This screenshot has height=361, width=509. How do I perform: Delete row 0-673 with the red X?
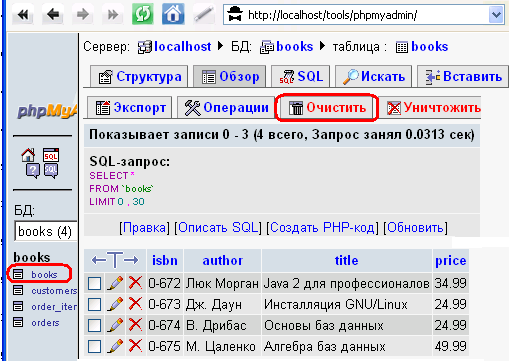(135, 304)
